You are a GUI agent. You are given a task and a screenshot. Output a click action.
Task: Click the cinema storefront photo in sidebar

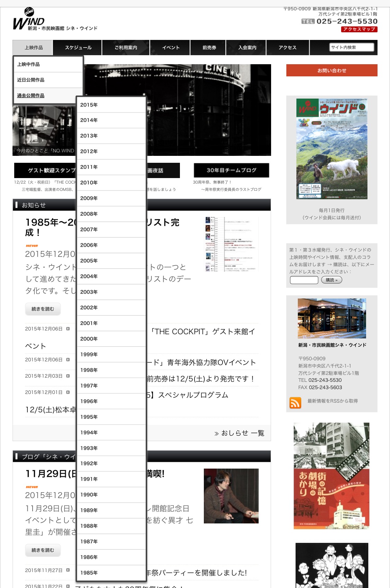332,318
